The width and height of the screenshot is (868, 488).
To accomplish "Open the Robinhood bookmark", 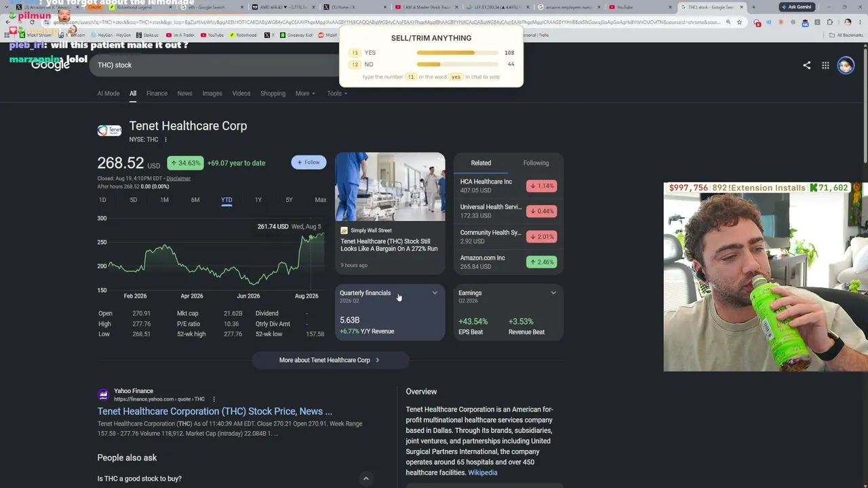I will (x=243, y=35).
